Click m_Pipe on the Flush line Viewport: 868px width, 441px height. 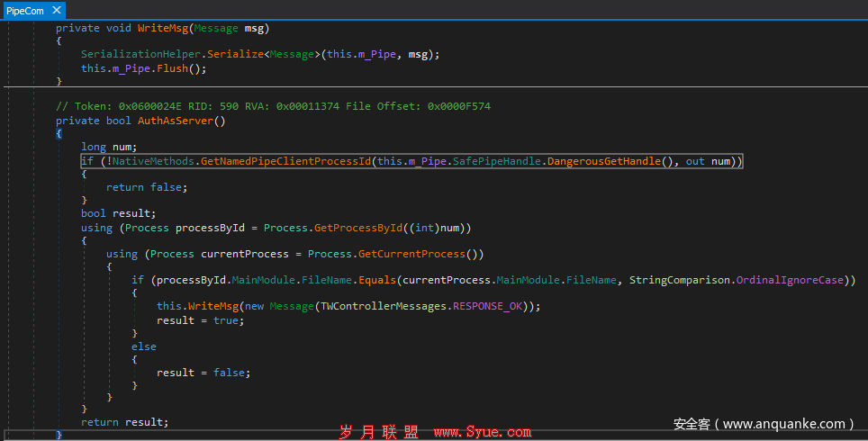pos(131,68)
